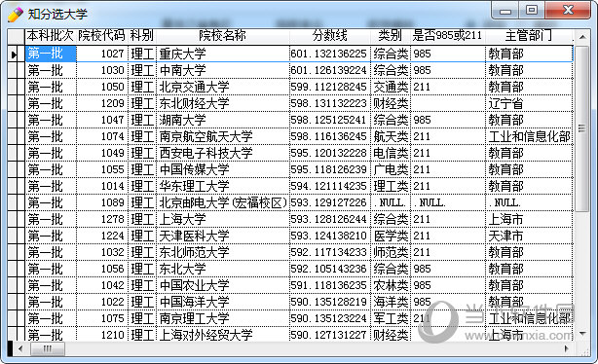Screen dimensions: 598x364
Task: Click the vertical scrollbar thumb
Action: pos(582,128)
